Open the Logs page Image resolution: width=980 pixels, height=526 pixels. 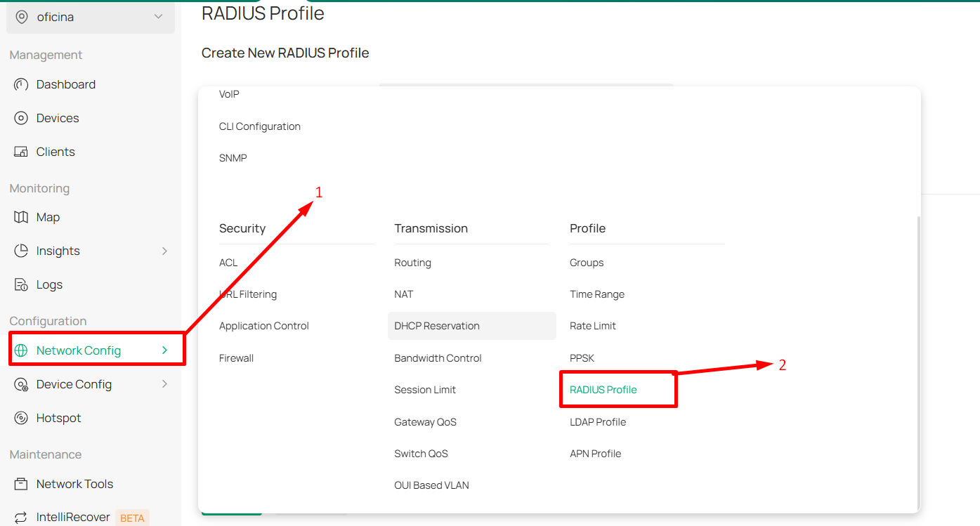[49, 284]
